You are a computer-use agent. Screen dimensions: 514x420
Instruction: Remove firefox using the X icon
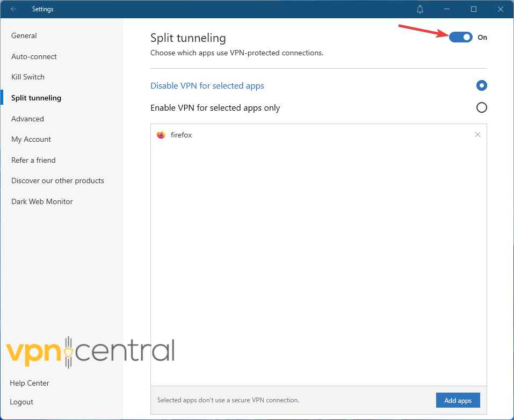click(x=477, y=135)
